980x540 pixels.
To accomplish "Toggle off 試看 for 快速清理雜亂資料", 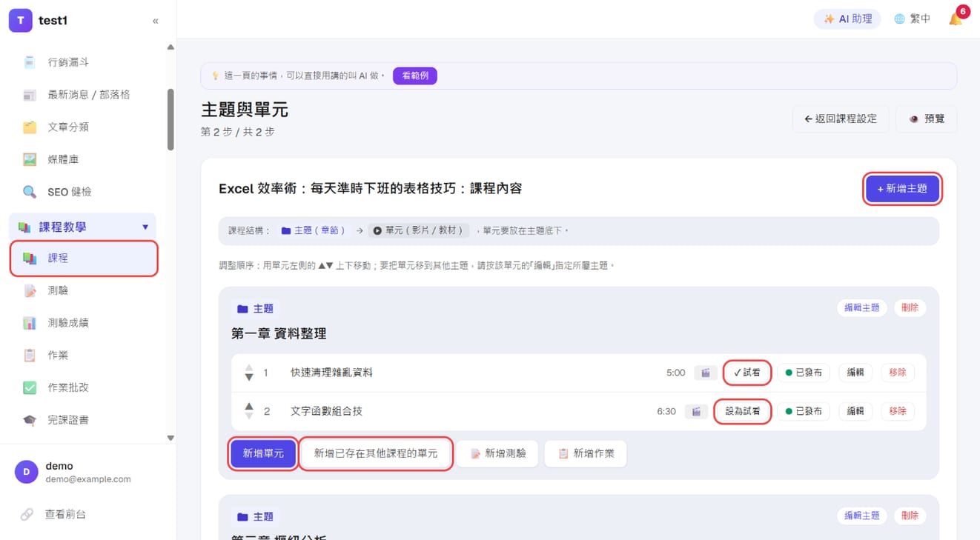I will tap(746, 373).
